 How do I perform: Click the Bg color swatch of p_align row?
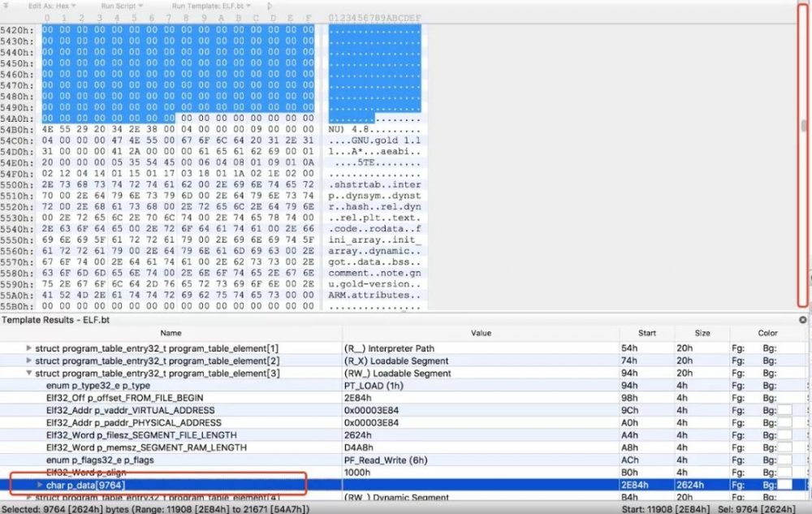tap(784, 473)
